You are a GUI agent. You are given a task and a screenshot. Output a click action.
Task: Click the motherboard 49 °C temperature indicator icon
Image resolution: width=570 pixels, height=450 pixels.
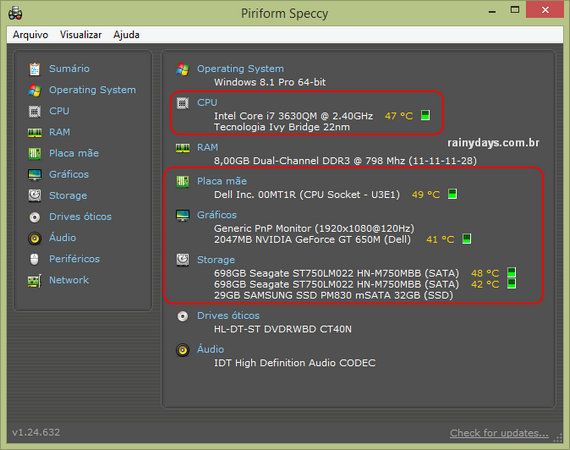[x=452, y=194]
